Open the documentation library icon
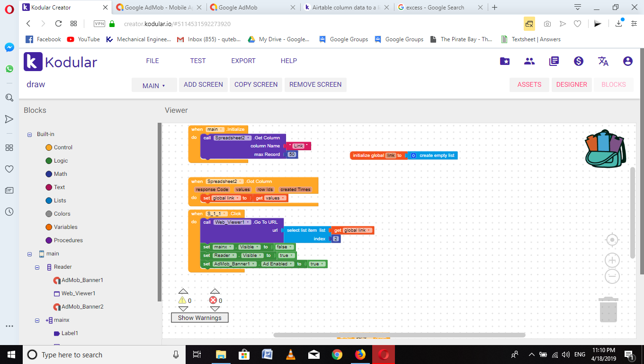The image size is (644, 364). pos(554,61)
